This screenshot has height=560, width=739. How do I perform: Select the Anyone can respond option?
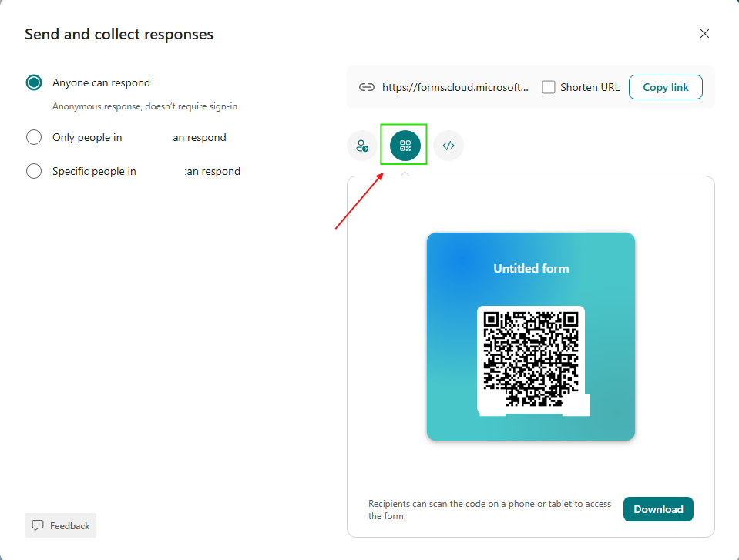34,82
